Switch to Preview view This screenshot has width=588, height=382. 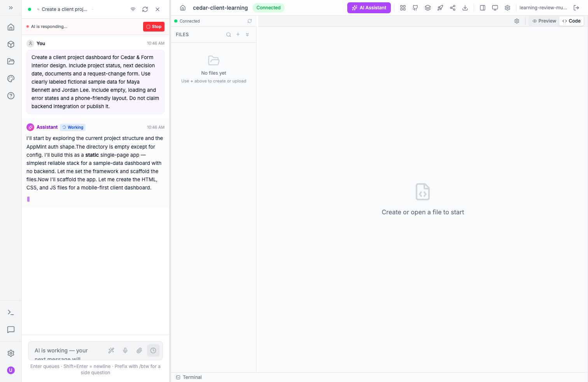(544, 21)
